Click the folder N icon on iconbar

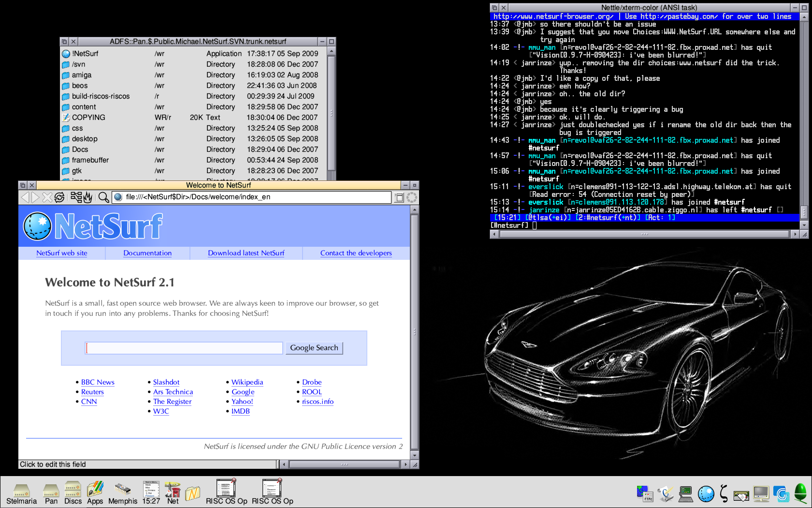[192, 493]
